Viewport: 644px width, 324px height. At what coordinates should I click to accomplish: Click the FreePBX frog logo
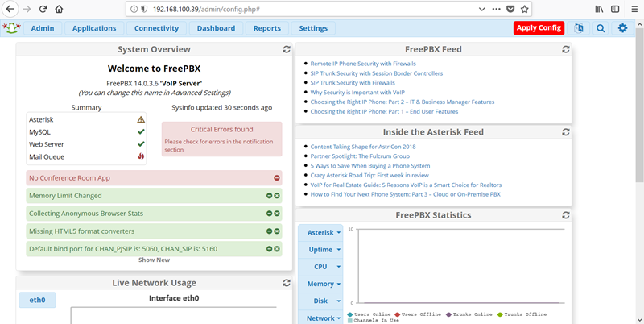pyautogui.click(x=11, y=28)
